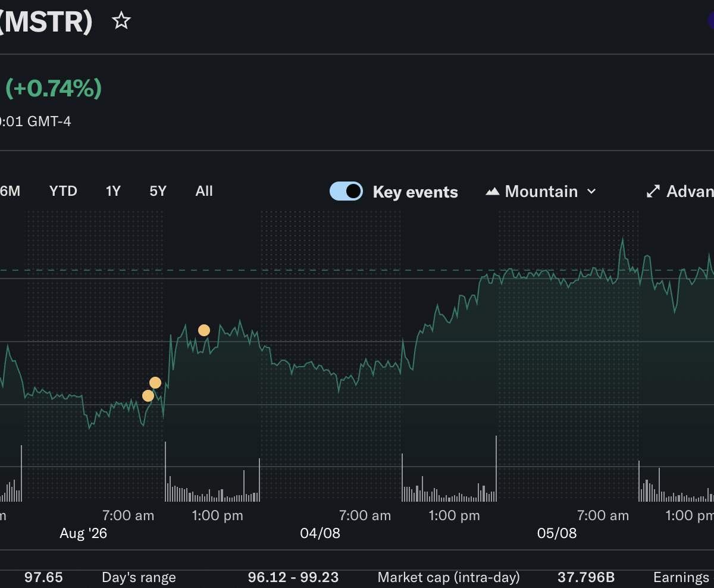Select the All time range

coord(204,191)
